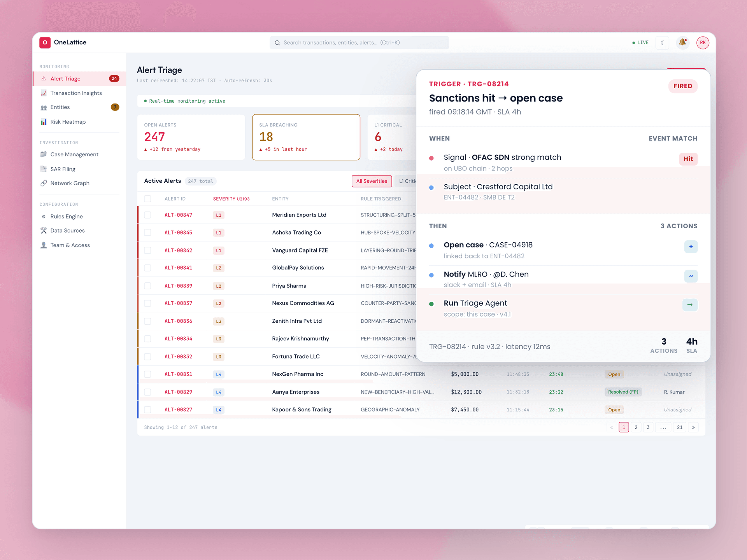The height and width of the screenshot is (560, 747).
Task: Click tilde icon beside Notify MLRO action
Action: 691,276
